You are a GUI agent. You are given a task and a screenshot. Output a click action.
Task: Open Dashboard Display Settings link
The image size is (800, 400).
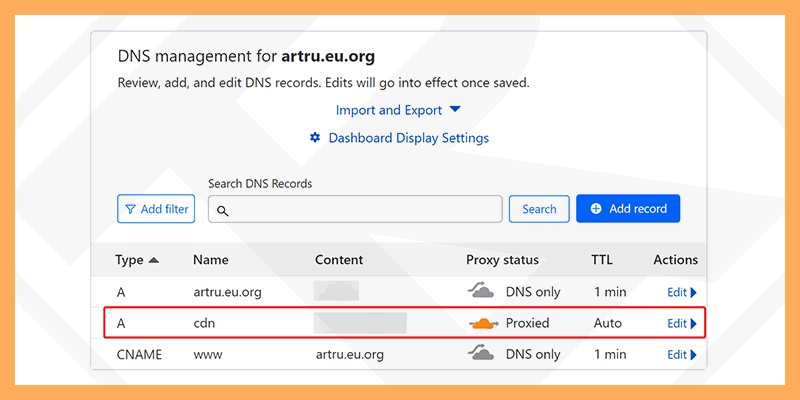(409, 138)
